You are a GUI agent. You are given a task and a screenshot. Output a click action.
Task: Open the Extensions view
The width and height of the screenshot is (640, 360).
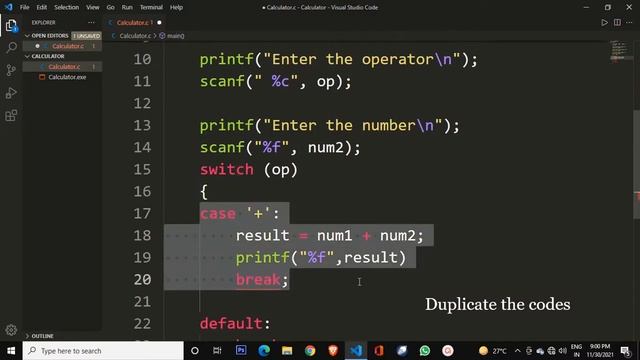click(11, 116)
